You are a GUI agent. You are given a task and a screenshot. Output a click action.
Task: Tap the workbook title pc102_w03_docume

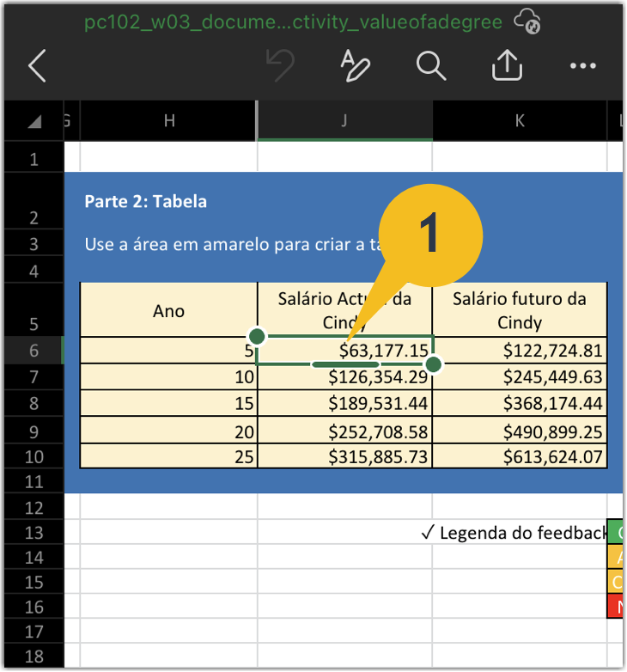tap(294, 21)
